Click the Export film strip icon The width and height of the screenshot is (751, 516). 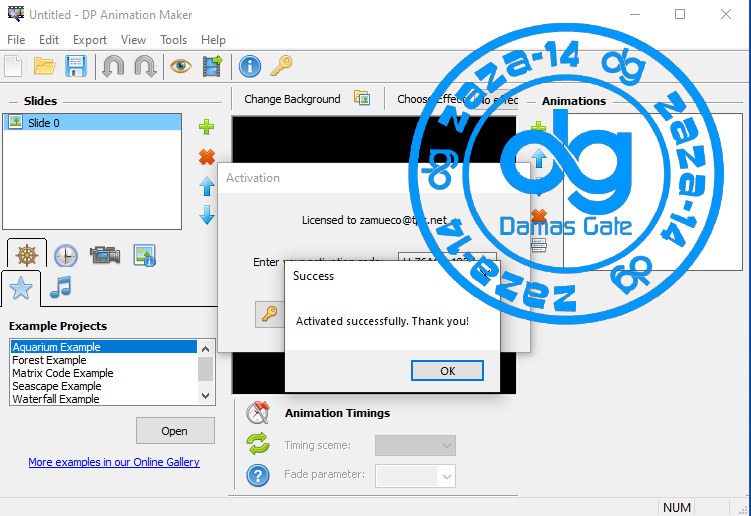click(213, 66)
